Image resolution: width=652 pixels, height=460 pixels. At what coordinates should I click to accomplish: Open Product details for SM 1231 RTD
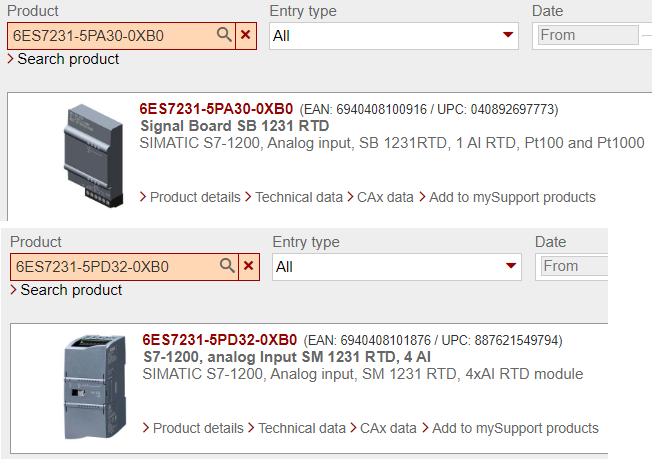(x=198, y=428)
